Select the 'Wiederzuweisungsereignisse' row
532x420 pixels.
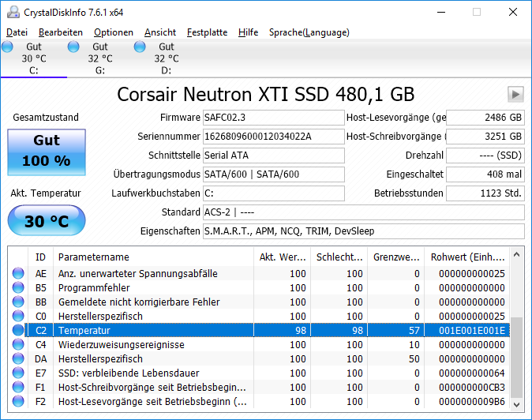point(260,344)
